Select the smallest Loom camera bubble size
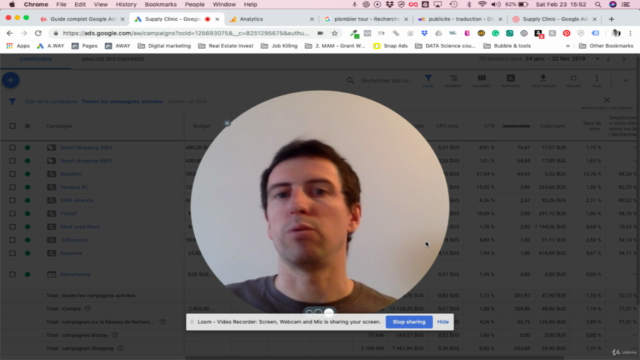The height and width of the screenshot is (360, 640). pyautogui.click(x=309, y=313)
